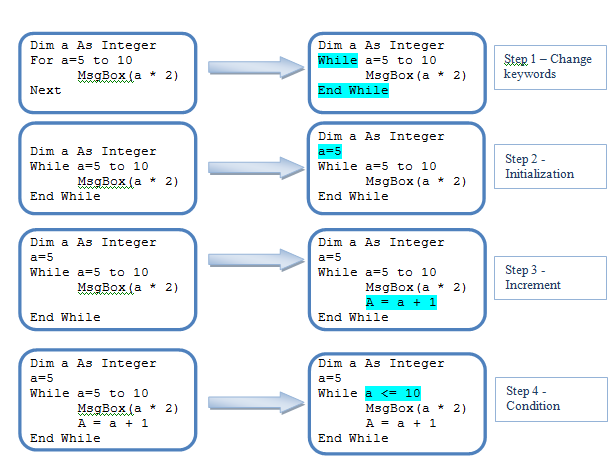Click the arrow in the Step 1 row

(x=255, y=68)
